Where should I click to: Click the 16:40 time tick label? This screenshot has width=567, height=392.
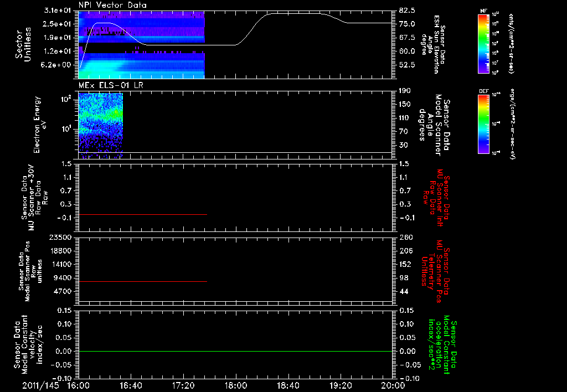pyautogui.click(x=131, y=385)
